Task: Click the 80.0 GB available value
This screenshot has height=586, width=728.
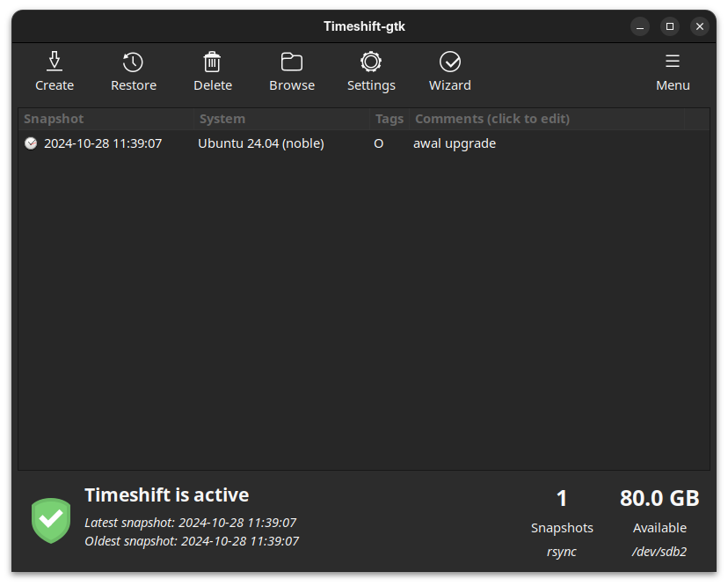Action: click(x=659, y=498)
